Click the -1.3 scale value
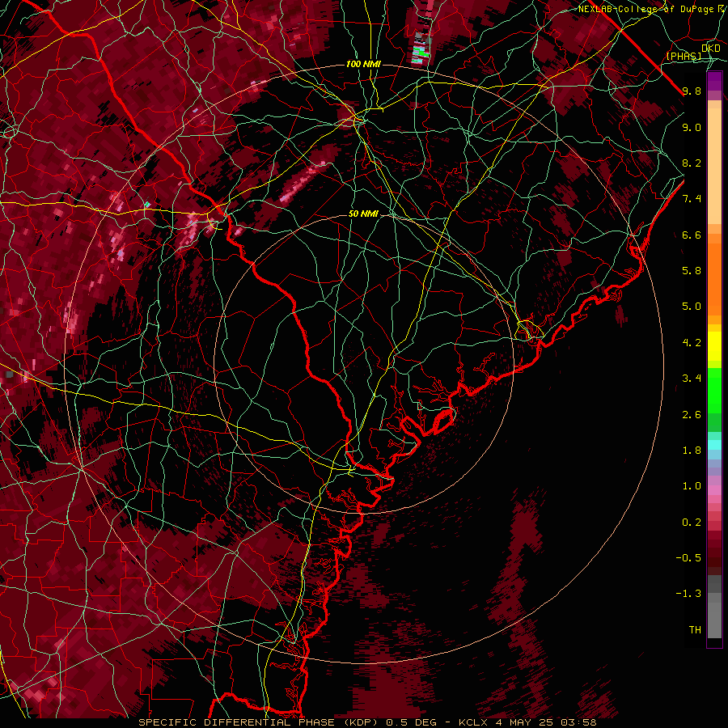Viewport: 728px width, 728px height. (688, 595)
